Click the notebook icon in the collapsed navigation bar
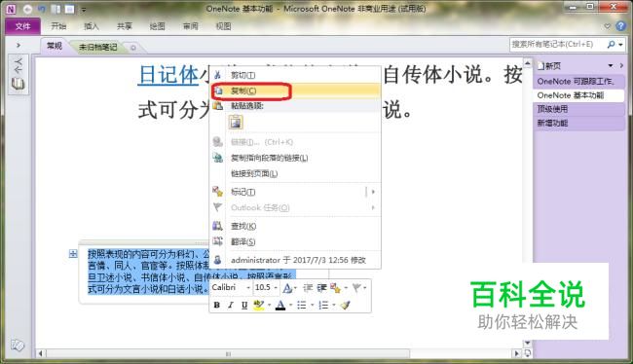This screenshot has width=633, height=364. pos(18,84)
